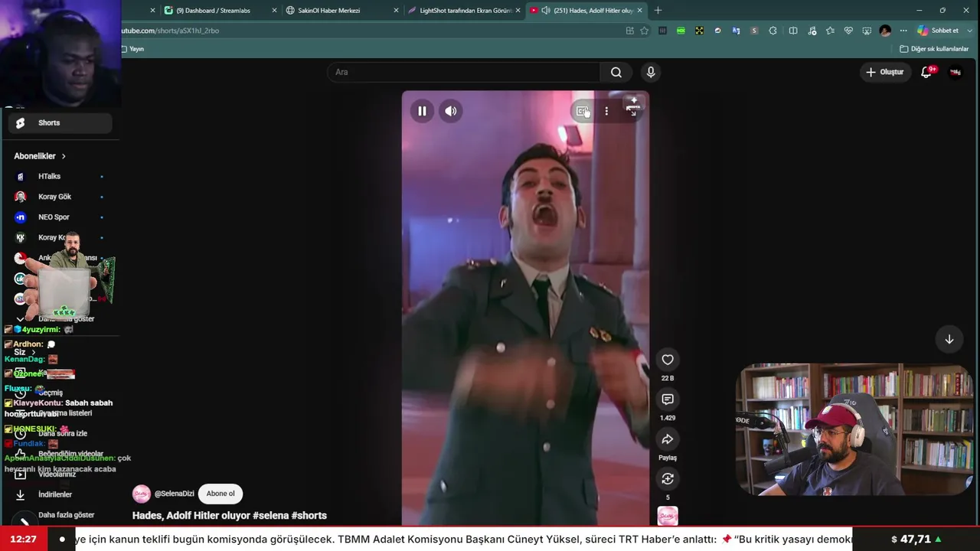
Task: Open Browser essentials heart icon
Action: pos(848,31)
